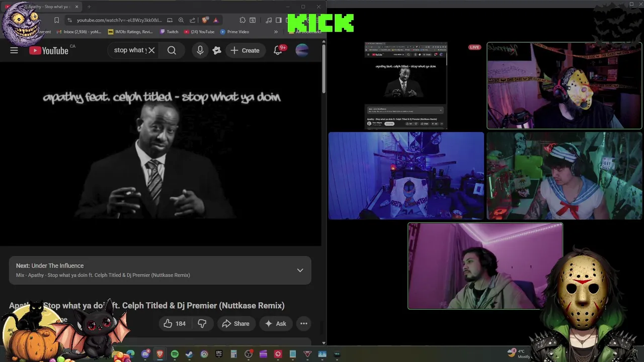Select the shared-screen stream thumbnail
Screen dimensions: 644x362
(406, 85)
